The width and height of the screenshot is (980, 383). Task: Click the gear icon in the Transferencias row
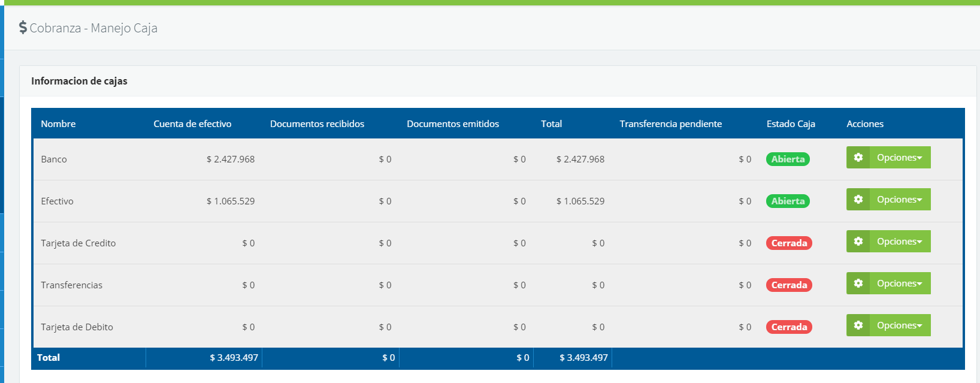[x=858, y=284]
